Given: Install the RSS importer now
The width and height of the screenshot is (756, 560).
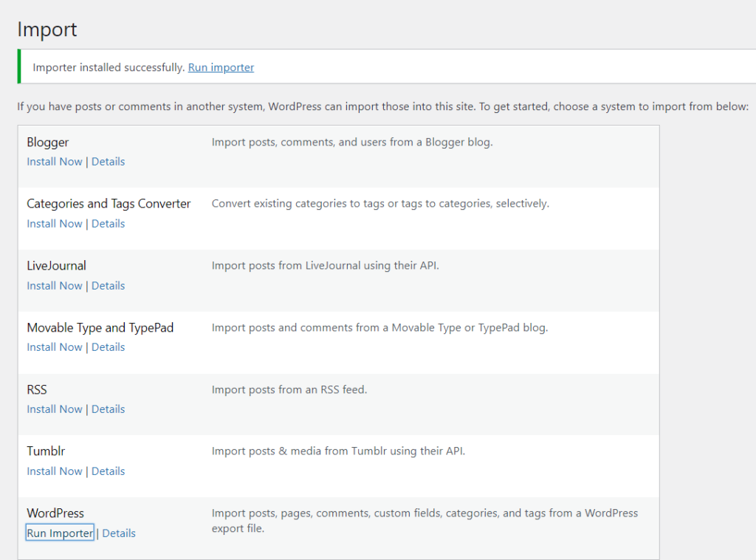Looking at the screenshot, I should point(55,409).
